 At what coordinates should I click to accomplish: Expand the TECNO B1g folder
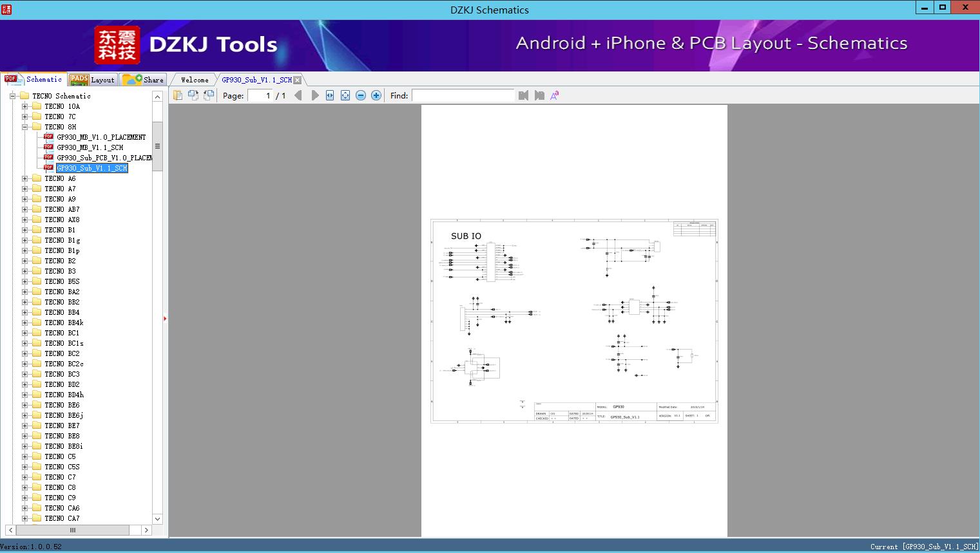click(24, 240)
